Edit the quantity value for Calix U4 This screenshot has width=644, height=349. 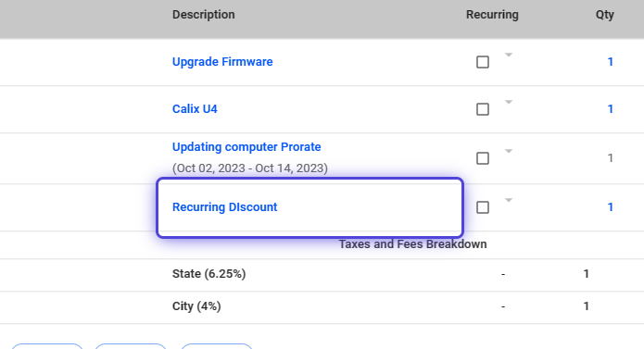point(611,108)
